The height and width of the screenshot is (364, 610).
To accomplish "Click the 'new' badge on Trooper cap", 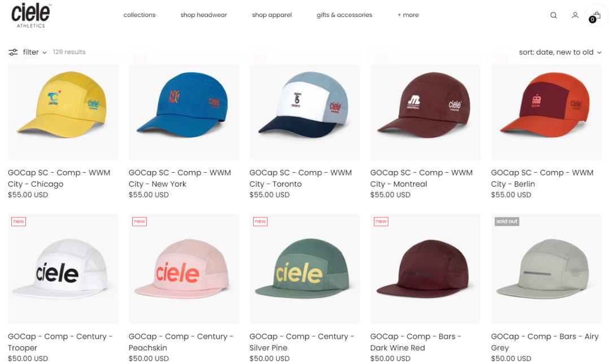I will point(19,221).
